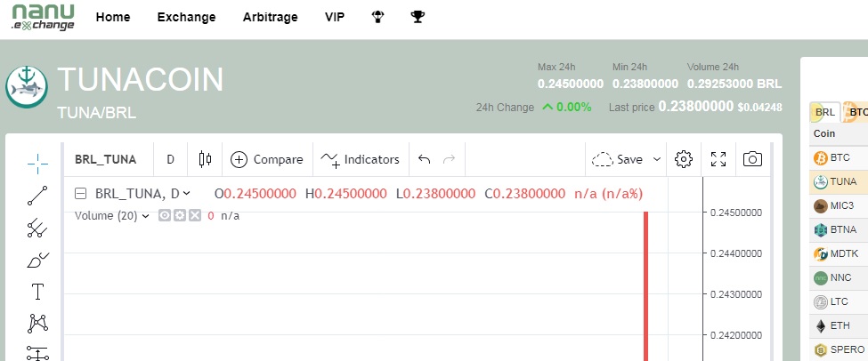
Task: Select TUNA in the coin list
Action: (839, 181)
